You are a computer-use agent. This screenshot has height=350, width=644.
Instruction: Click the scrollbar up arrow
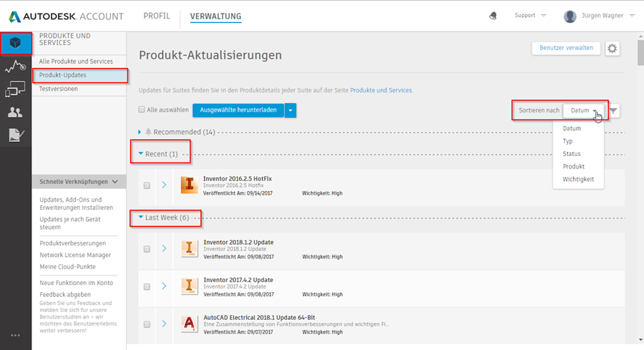coord(640,37)
